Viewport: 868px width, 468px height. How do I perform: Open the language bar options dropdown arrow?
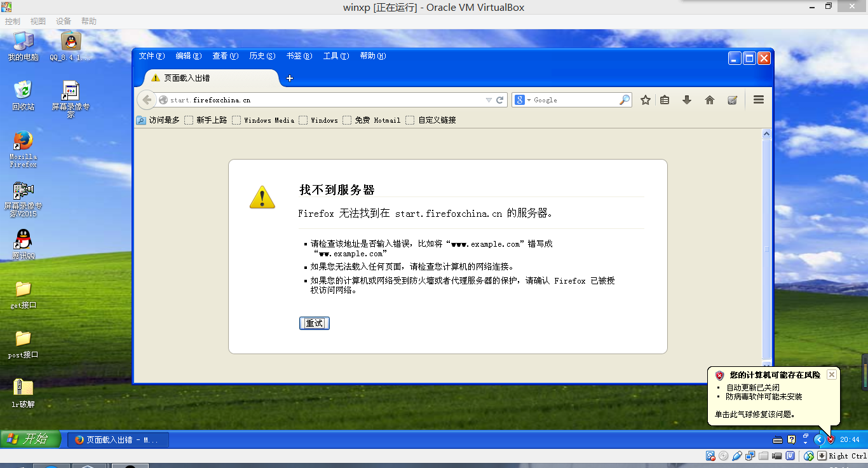pos(805,442)
